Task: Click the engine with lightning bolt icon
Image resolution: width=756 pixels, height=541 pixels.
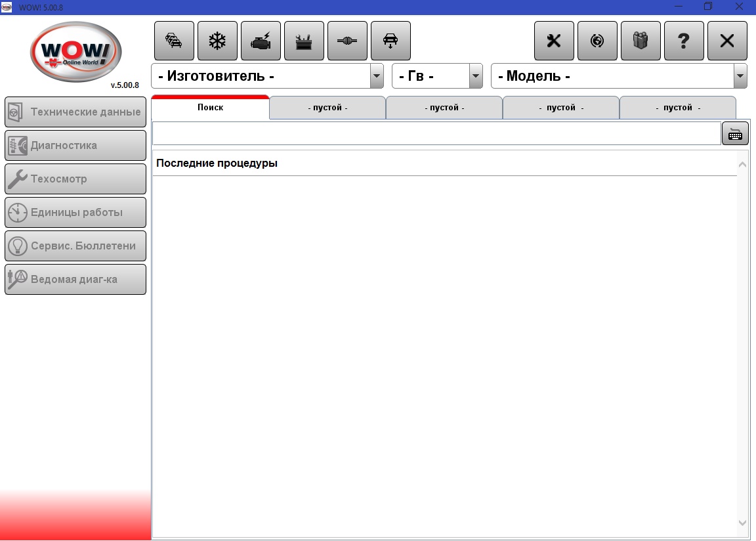Action: click(261, 41)
